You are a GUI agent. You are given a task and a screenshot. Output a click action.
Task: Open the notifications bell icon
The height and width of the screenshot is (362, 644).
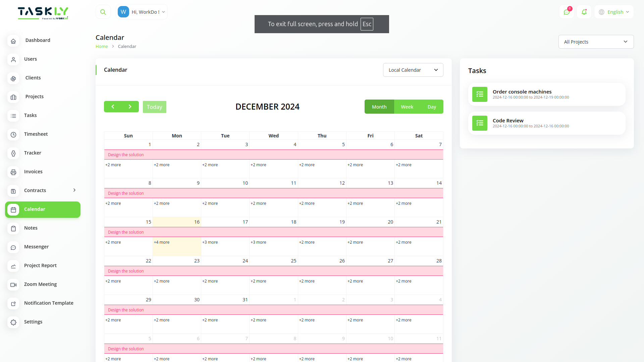584,12
